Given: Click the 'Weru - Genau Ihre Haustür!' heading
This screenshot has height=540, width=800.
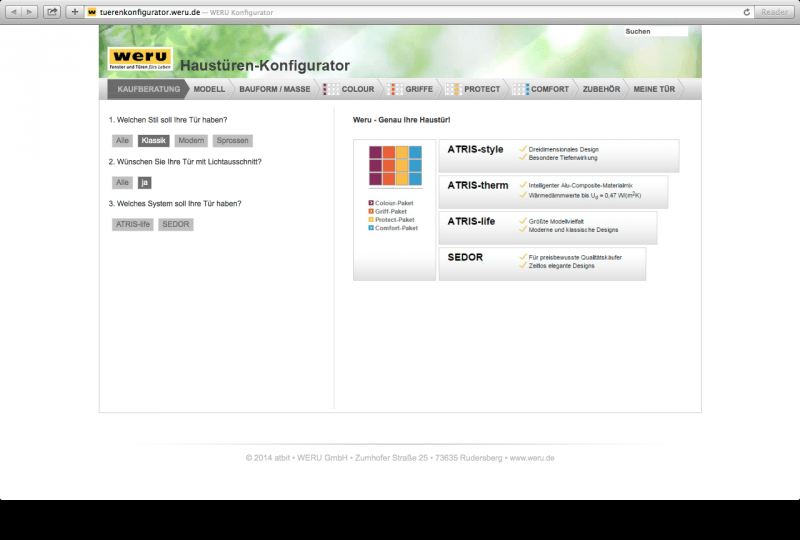Looking at the screenshot, I should click(402, 120).
